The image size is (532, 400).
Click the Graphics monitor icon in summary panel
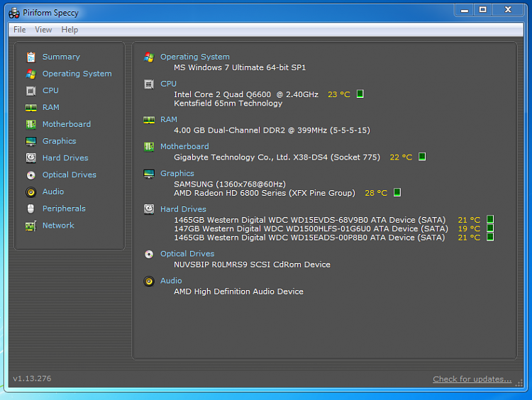[149, 174]
